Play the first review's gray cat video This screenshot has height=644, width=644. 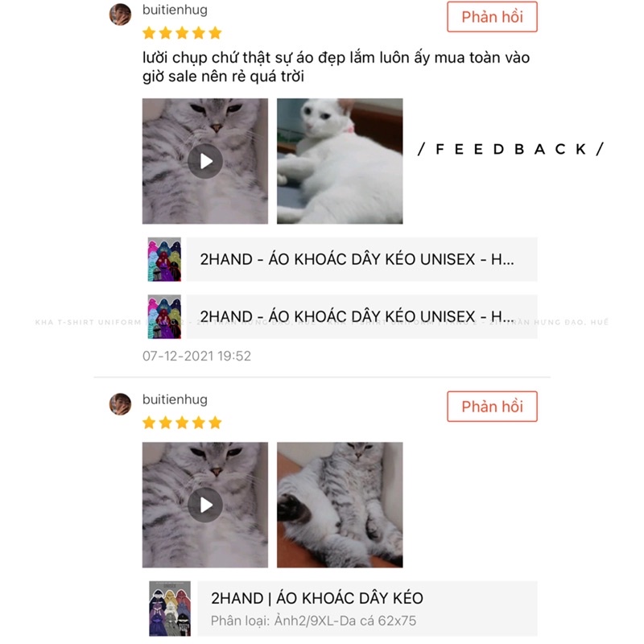[x=205, y=161]
